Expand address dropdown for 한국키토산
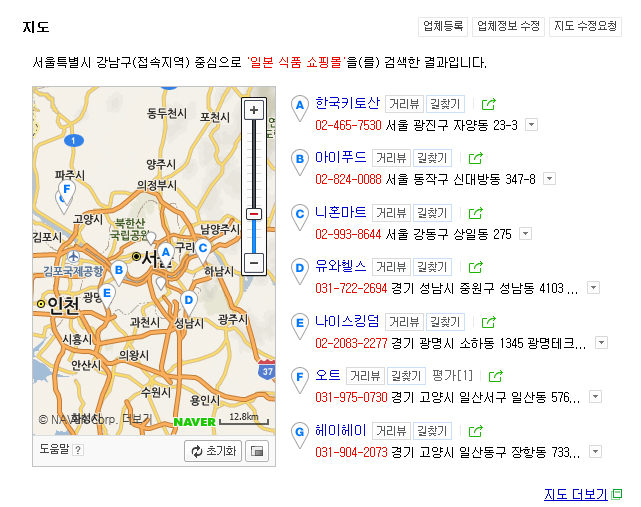This screenshot has height=507, width=641. point(531,125)
